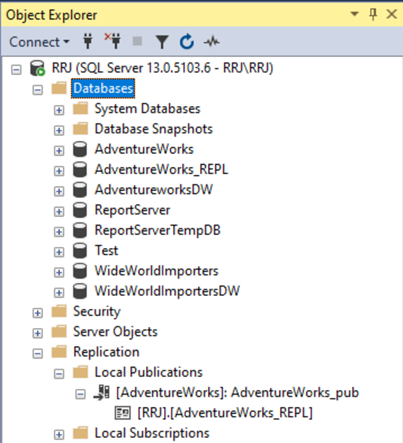Expand the WideWorldImportersDW database node
This screenshot has width=403, height=443.
pyautogui.click(x=59, y=293)
